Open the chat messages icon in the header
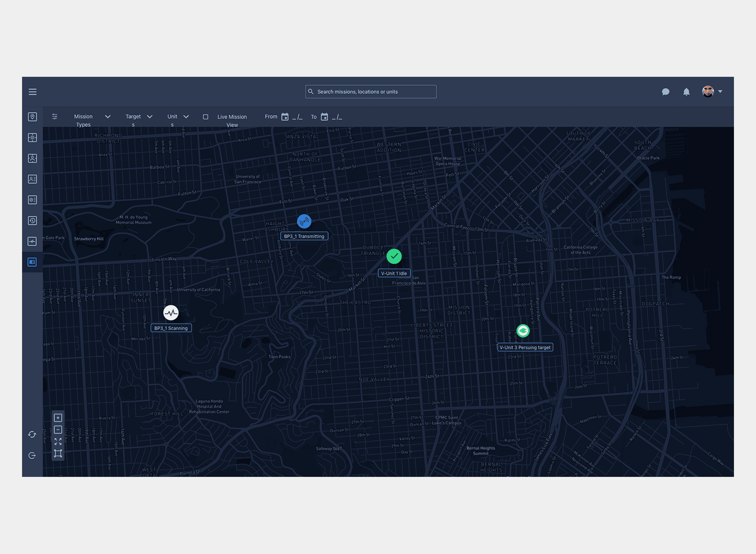 pyautogui.click(x=666, y=92)
